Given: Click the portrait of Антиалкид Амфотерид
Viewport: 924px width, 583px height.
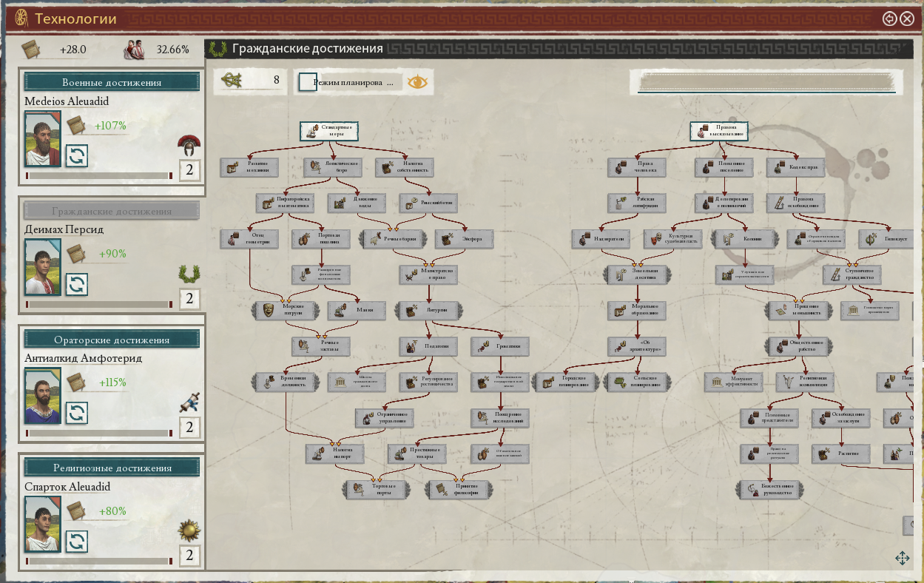Looking at the screenshot, I should click(43, 396).
